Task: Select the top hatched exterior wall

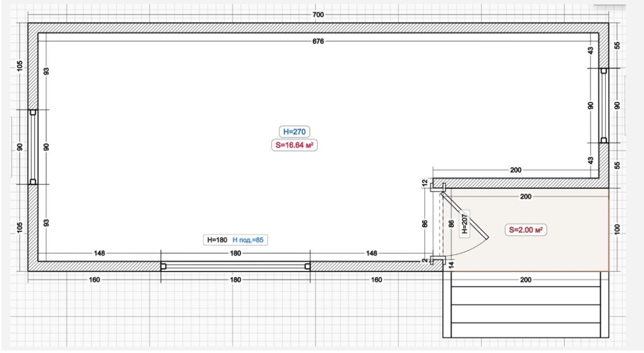Action: click(318, 28)
